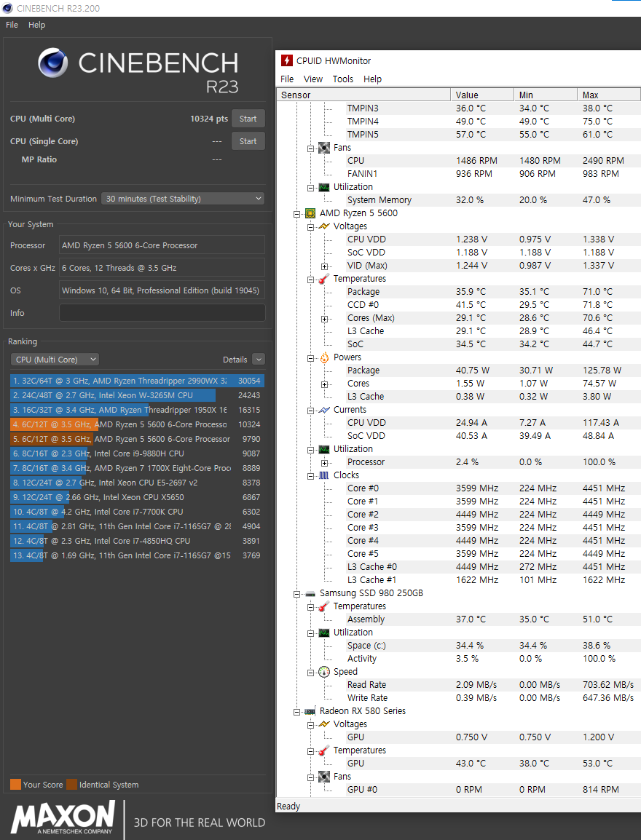The height and width of the screenshot is (840, 641).
Task: Open HWMonitor File menu
Action: 287,79
